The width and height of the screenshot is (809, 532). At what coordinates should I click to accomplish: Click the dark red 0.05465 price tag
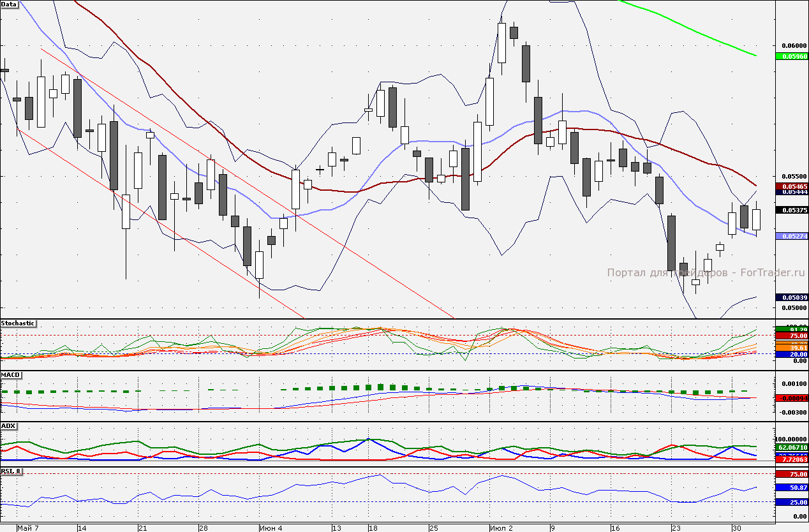pyautogui.click(x=792, y=186)
